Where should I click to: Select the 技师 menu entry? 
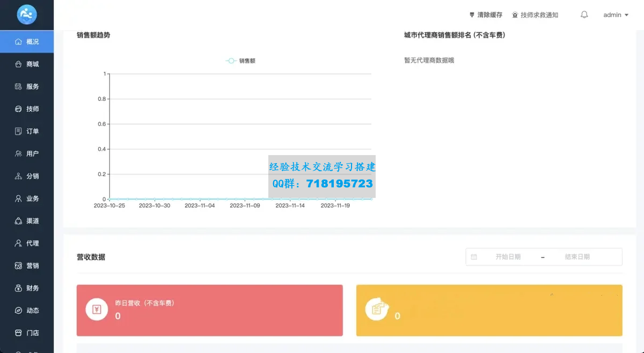tap(27, 109)
